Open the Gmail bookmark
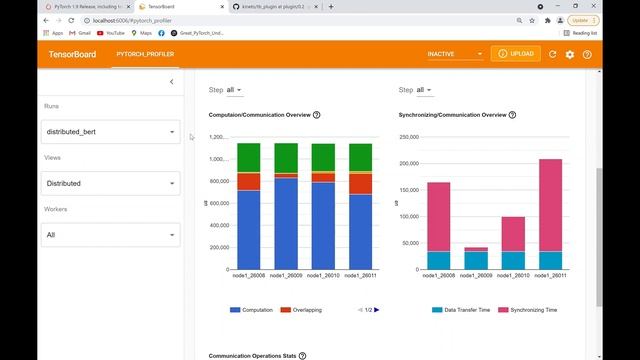The image size is (640, 360). (x=80, y=33)
